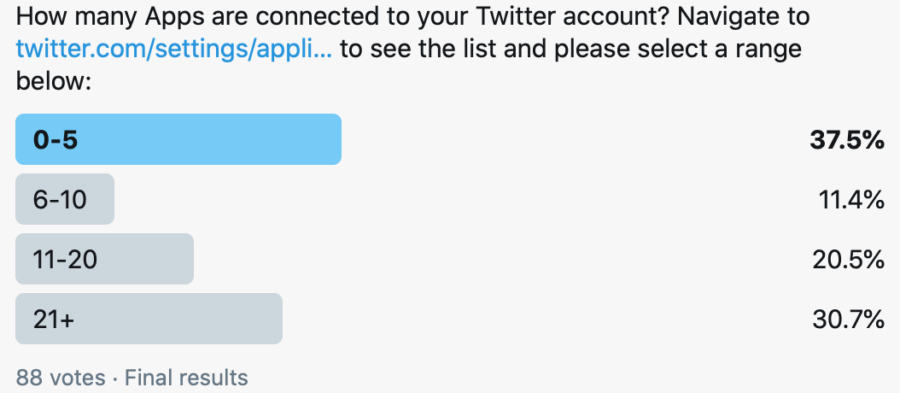Click the 'How many Apps are connected' question line
The width and height of the screenshot is (900, 393).
click(413, 17)
